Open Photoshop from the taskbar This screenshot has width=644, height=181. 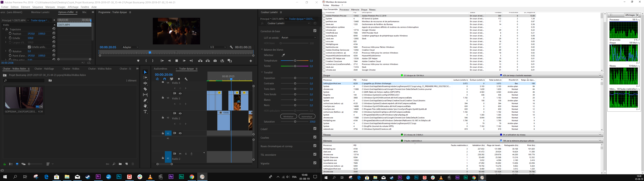coord(119,177)
